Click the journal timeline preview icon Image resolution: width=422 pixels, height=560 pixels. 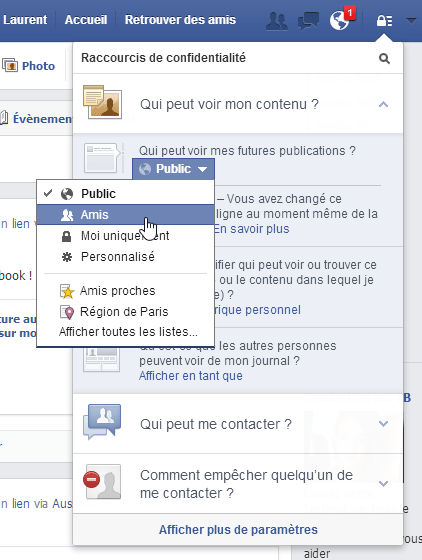[101, 359]
